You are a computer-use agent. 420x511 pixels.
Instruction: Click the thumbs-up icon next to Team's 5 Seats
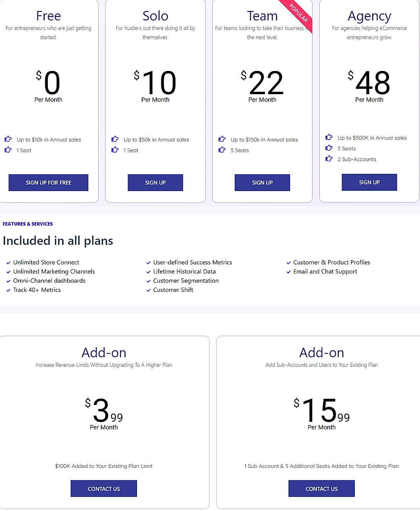[222, 150]
